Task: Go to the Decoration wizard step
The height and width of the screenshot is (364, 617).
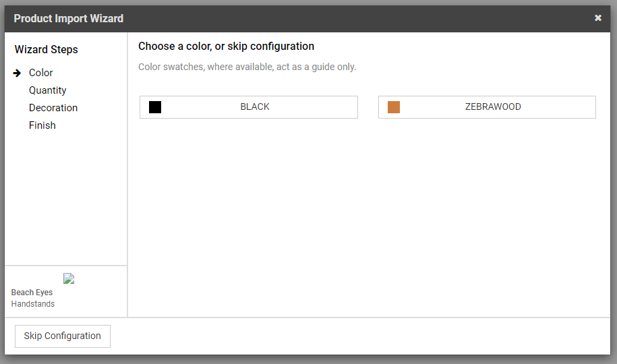Action: 53,108
